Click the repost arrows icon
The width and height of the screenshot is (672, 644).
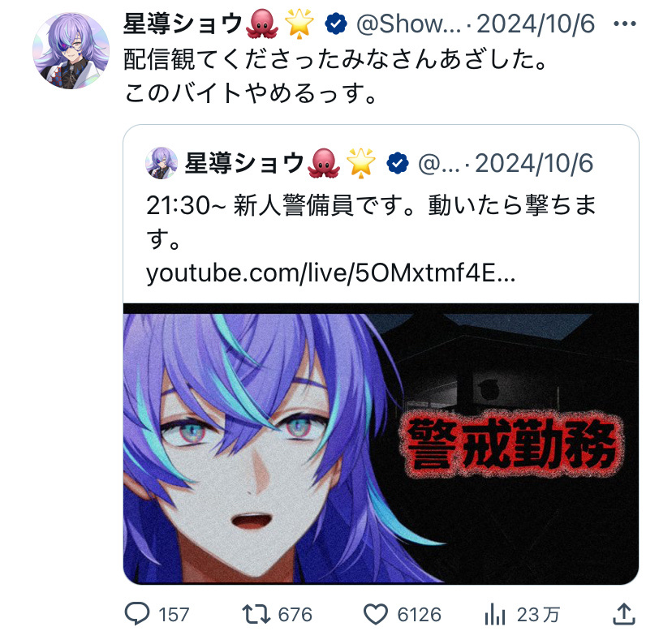256,614
